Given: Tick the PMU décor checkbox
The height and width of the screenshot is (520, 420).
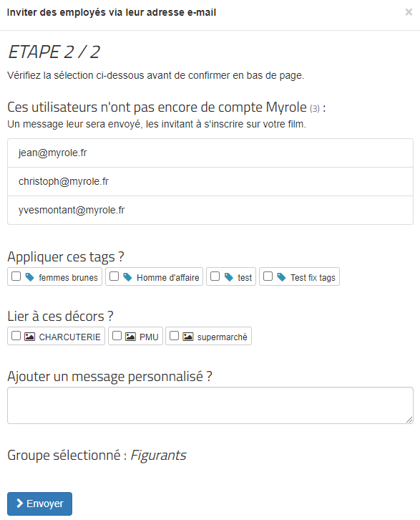Looking at the screenshot, I should click(117, 336).
